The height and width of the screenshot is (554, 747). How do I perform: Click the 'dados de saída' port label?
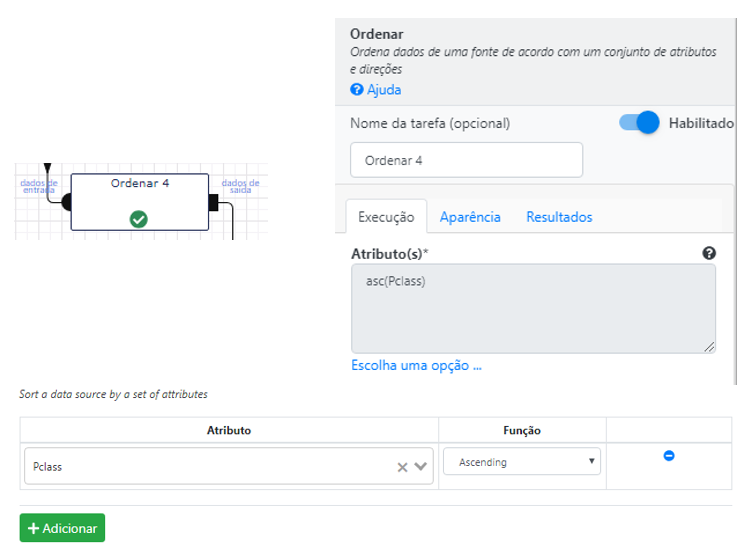[241, 186]
